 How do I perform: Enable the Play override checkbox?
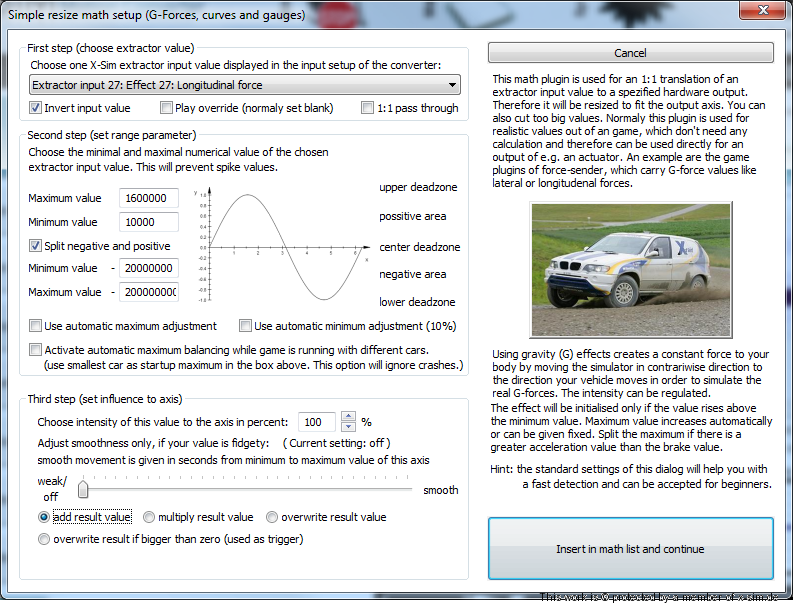coord(167,108)
